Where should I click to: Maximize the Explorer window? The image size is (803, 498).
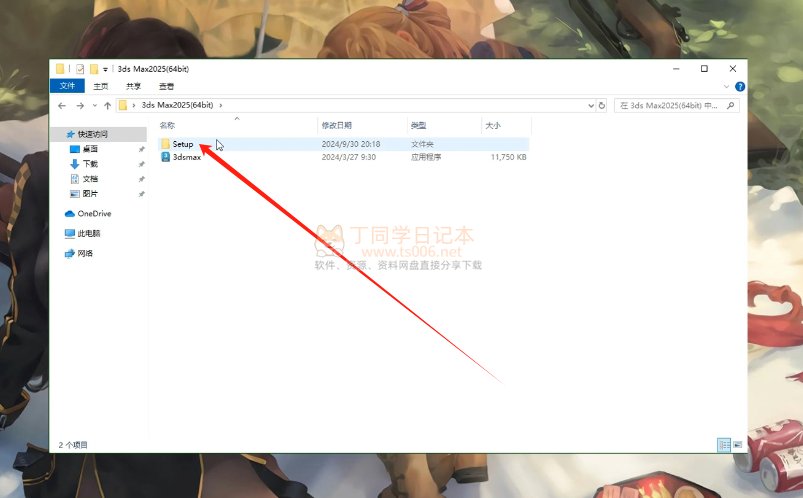(704, 69)
